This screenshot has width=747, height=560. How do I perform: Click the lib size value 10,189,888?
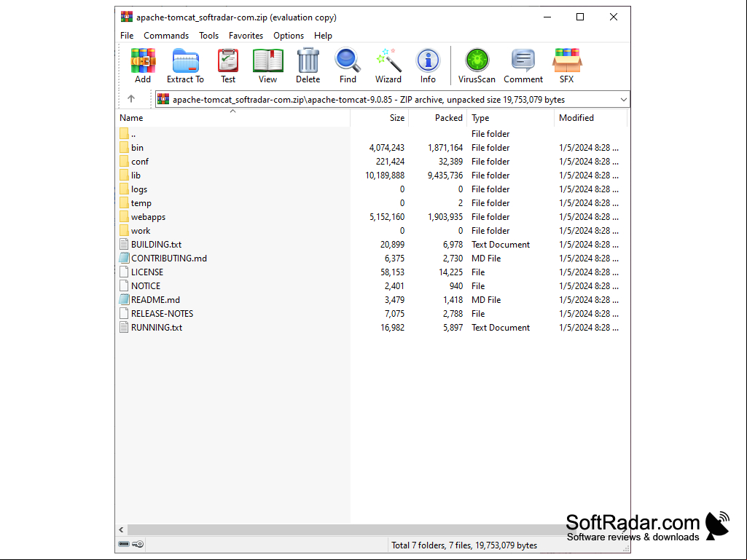tap(385, 176)
